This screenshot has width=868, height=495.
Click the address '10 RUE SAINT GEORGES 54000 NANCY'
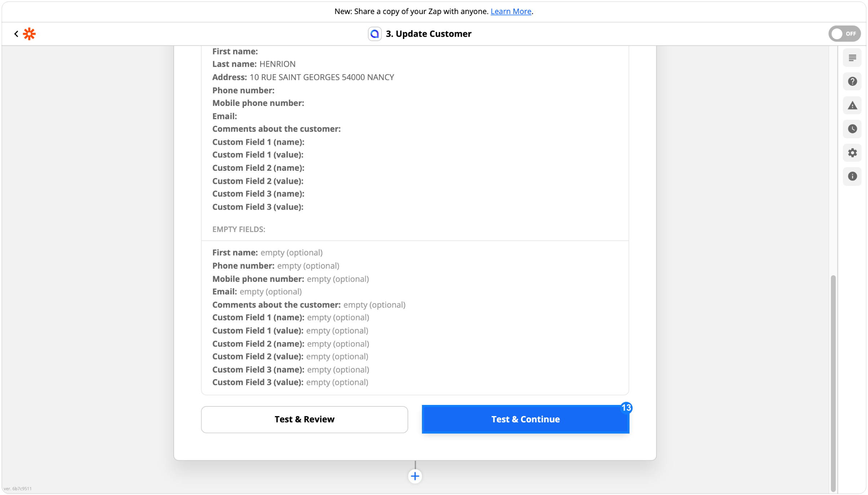[322, 77]
